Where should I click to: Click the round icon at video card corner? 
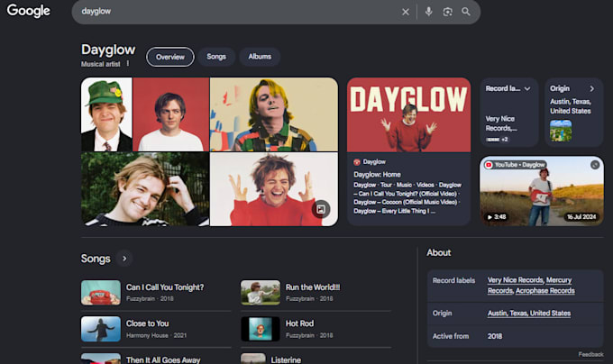595,165
